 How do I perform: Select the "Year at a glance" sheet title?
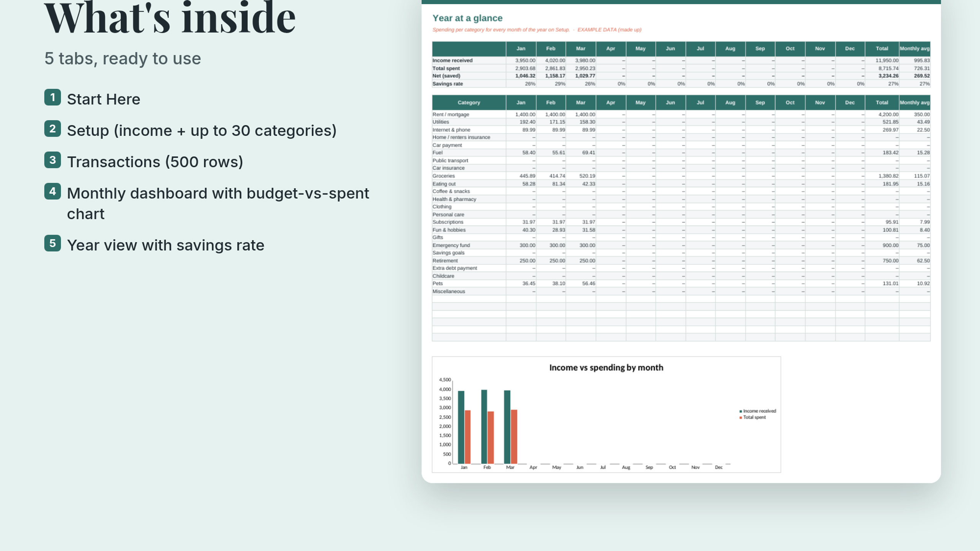[x=467, y=18]
